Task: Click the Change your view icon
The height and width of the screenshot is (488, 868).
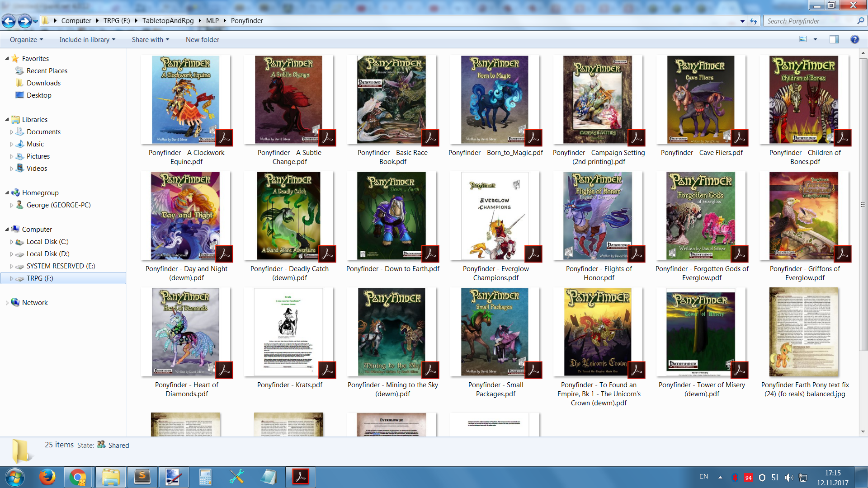Action: pyautogui.click(x=803, y=39)
